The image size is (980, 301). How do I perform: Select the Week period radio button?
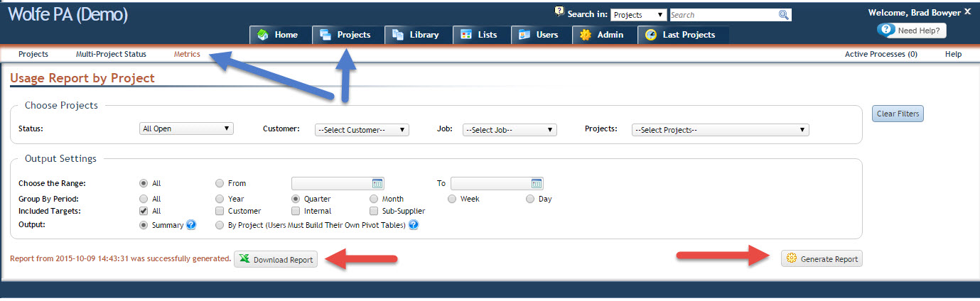pos(452,199)
